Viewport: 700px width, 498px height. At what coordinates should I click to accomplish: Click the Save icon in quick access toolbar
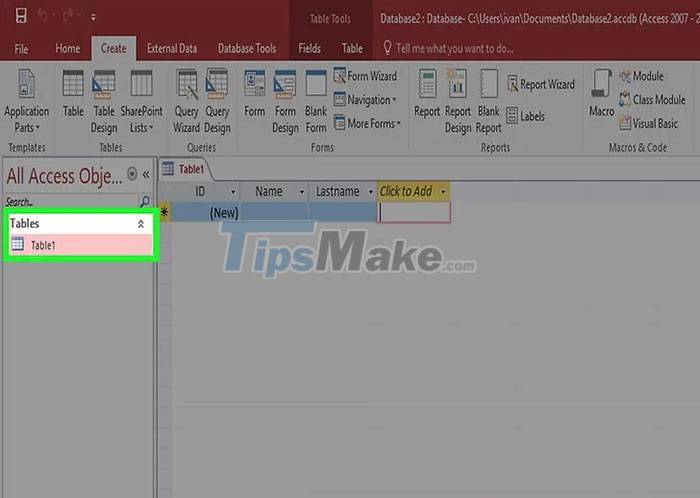click(x=21, y=16)
